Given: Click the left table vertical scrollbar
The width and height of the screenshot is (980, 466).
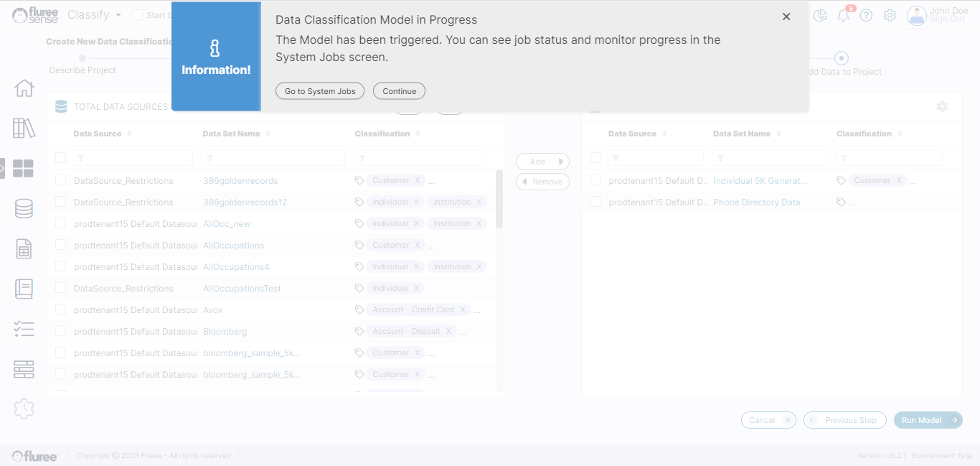Looking at the screenshot, I should [499, 200].
